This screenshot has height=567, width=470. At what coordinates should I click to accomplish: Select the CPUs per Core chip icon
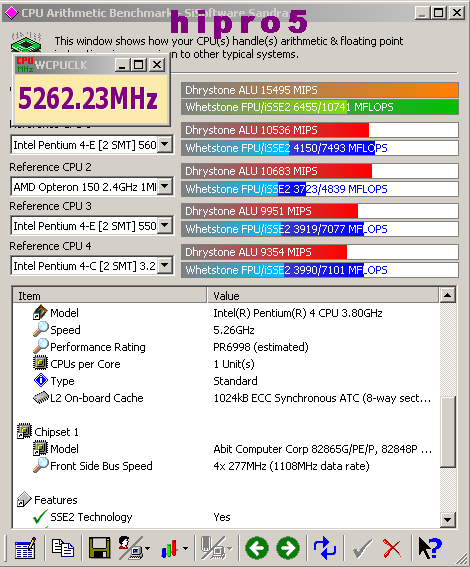[x=40, y=363]
